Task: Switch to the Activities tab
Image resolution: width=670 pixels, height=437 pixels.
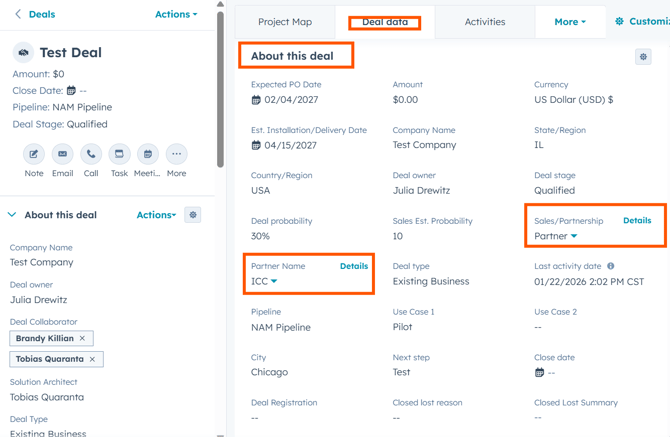Action: tap(485, 22)
